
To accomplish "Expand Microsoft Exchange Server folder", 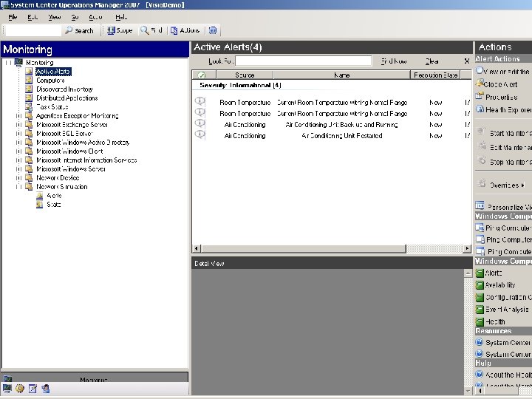I will click(x=18, y=125).
